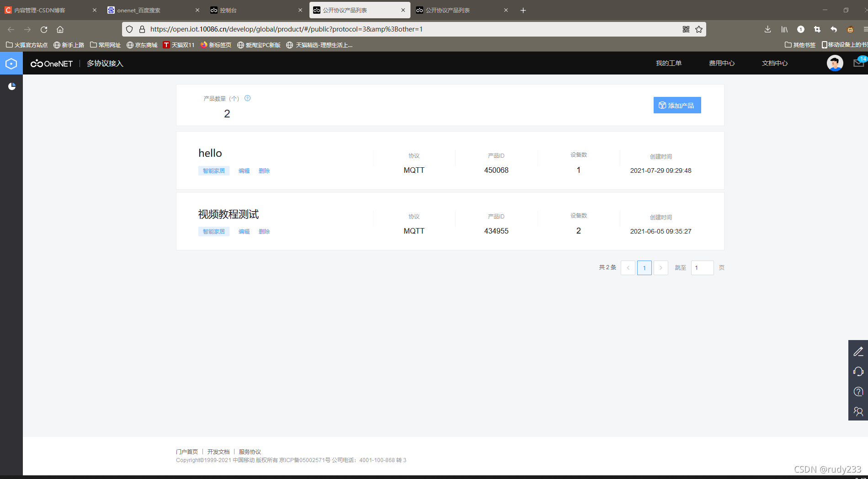Edit the 视频教程测试 product
This screenshot has width=868, height=479.
244,232
